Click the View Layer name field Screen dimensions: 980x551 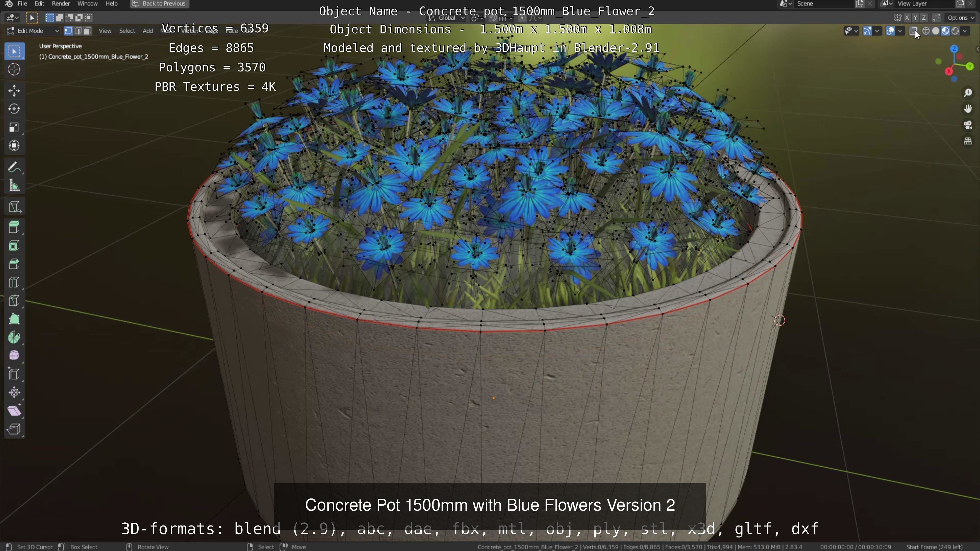coord(924,4)
